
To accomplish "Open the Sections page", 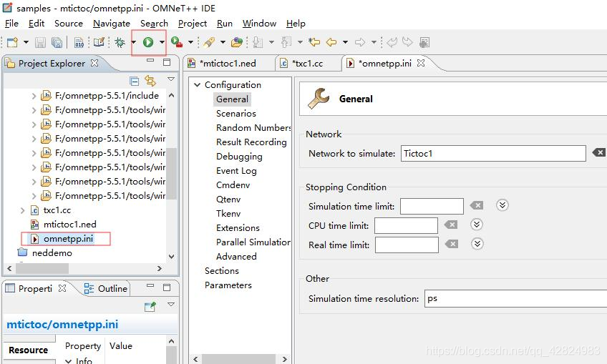I will pos(222,271).
